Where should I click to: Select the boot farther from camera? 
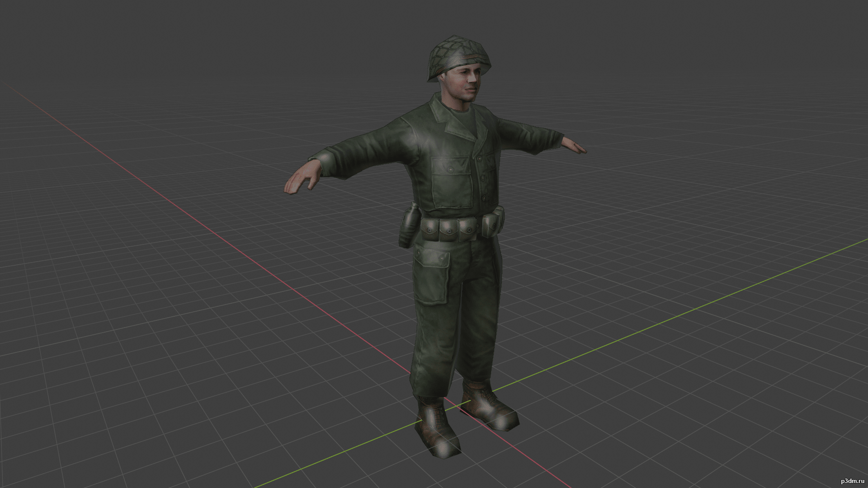[x=489, y=406]
